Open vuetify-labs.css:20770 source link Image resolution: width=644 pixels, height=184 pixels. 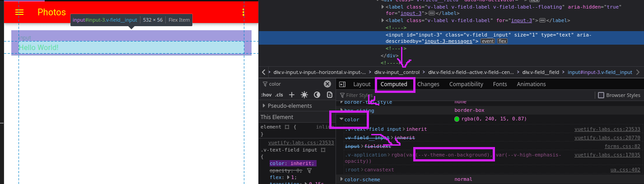[x=607, y=138]
